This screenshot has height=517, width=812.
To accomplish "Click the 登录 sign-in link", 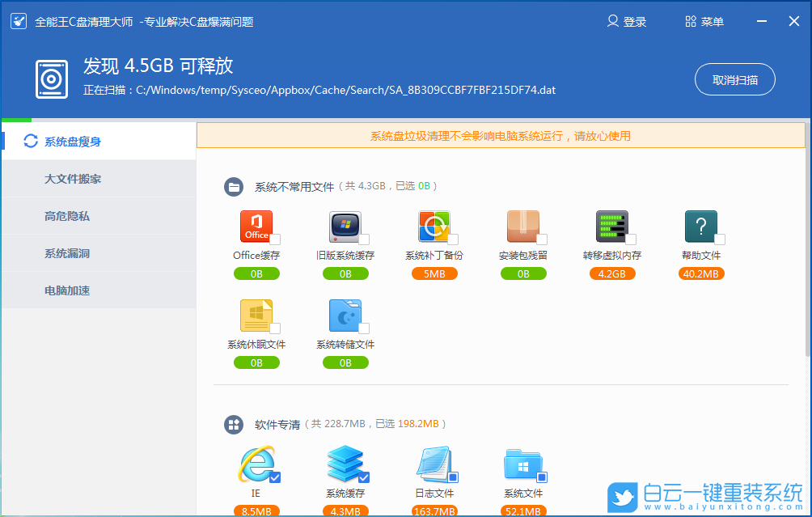I will click(627, 21).
